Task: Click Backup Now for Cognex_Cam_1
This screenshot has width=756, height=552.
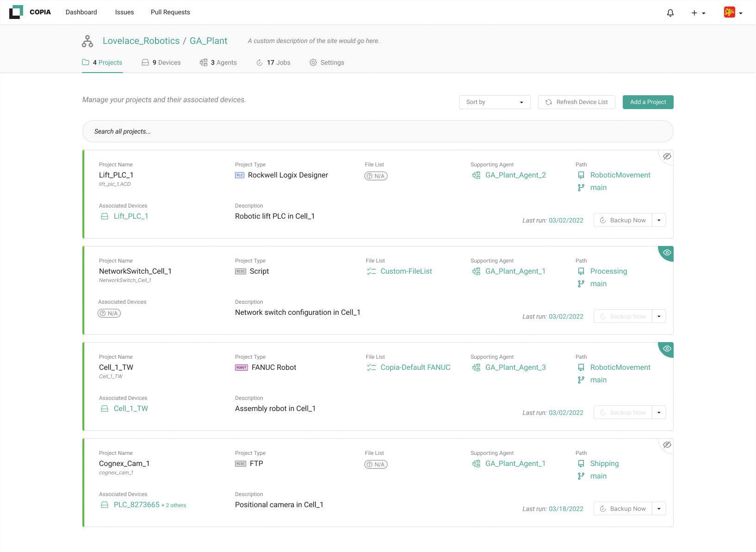Action: pos(623,509)
